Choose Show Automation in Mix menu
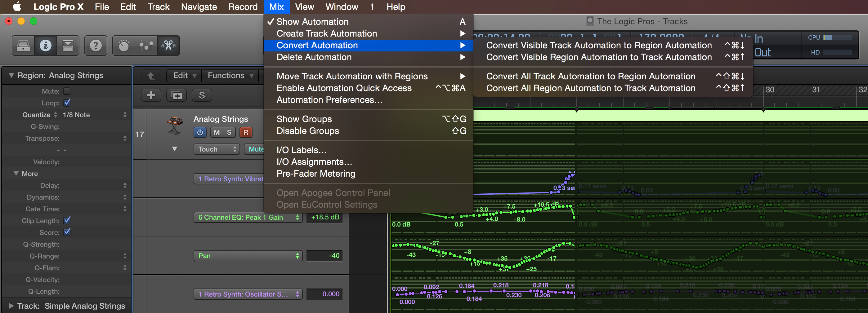868x313 pixels. coord(368,22)
